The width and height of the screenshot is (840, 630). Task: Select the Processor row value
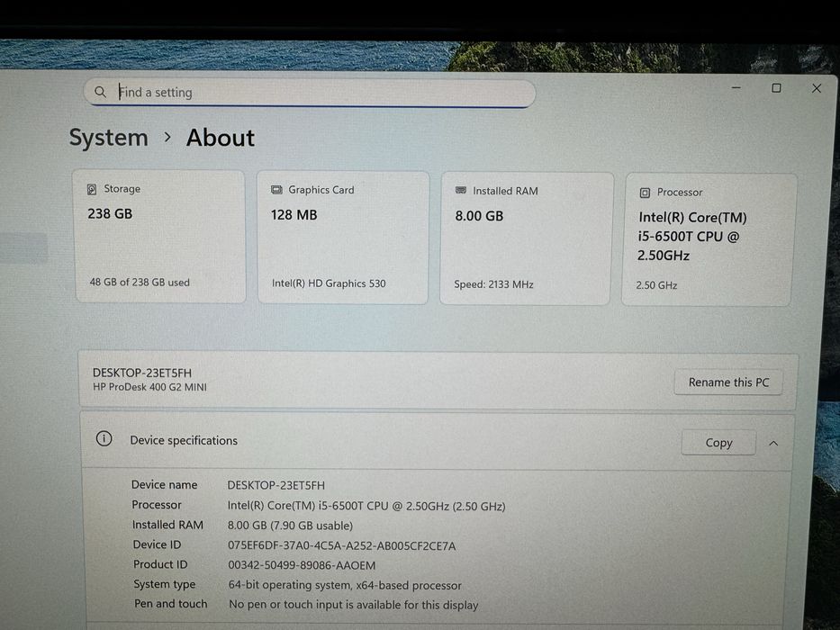[x=366, y=506]
